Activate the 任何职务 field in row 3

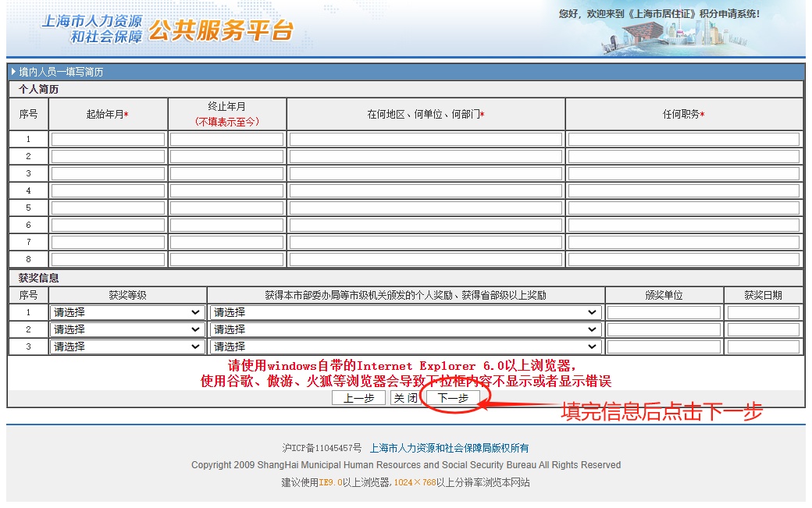(x=684, y=173)
